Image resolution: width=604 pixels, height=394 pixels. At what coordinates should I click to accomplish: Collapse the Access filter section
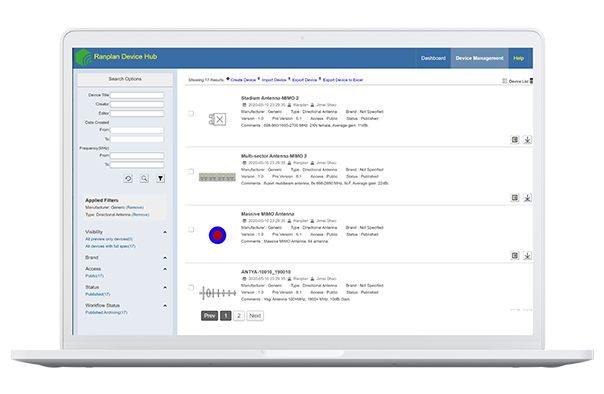click(165, 269)
